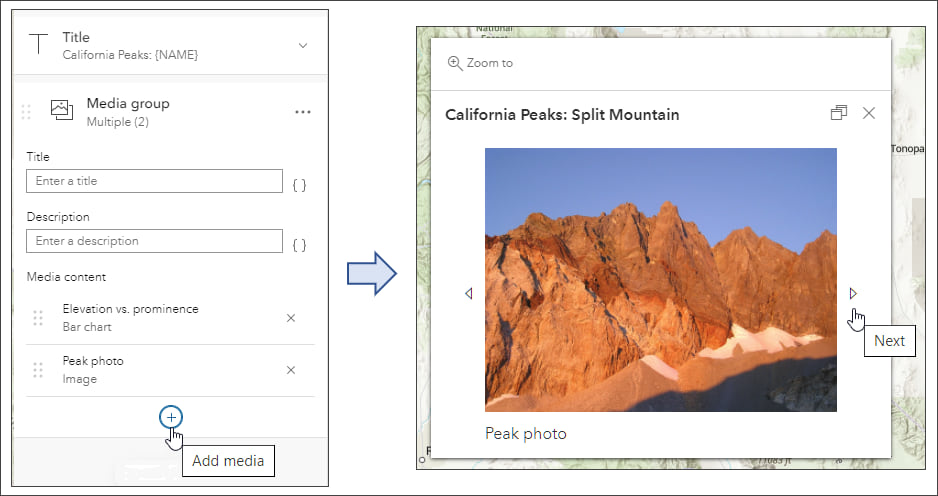Click the Title text element icon

pyautogui.click(x=38, y=45)
